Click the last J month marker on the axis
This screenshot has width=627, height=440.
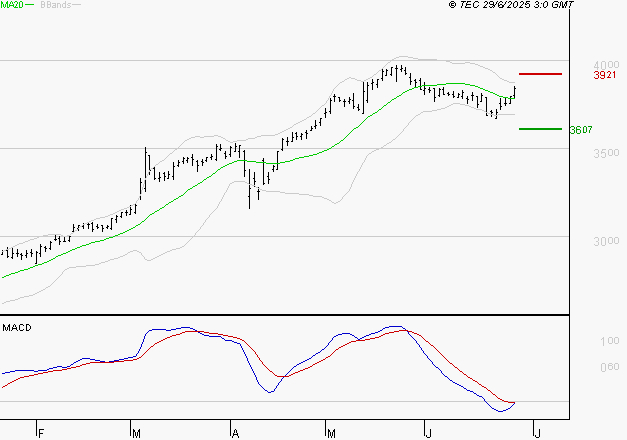[x=537, y=434]
